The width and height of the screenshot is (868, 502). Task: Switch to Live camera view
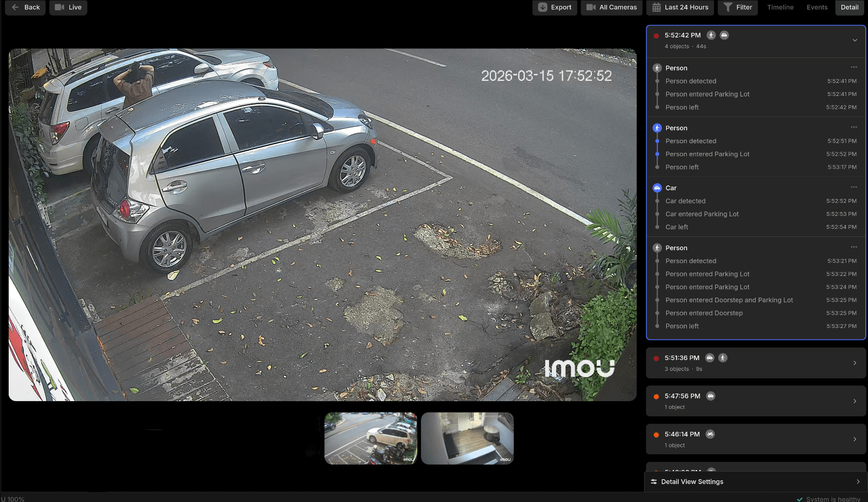point(68,8)
